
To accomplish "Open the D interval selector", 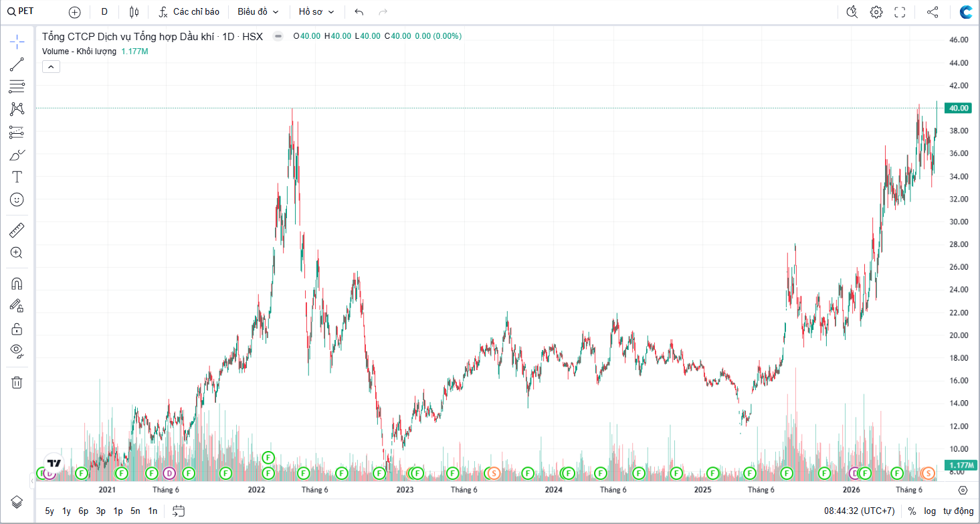I will click(104, 12).
